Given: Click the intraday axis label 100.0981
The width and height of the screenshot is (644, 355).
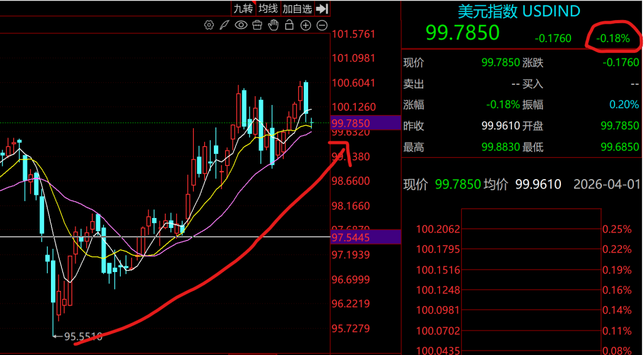Looking at the screenshot, I should pos(438,310).
